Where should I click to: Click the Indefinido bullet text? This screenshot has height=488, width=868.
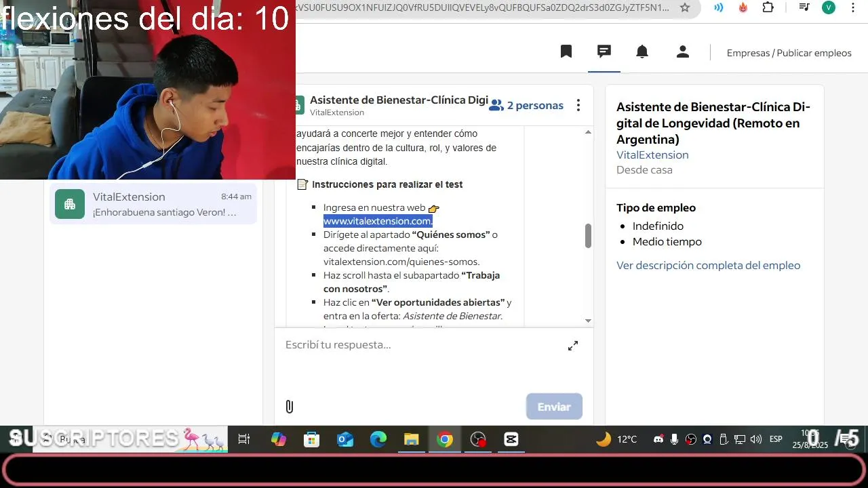pos(658,226)
